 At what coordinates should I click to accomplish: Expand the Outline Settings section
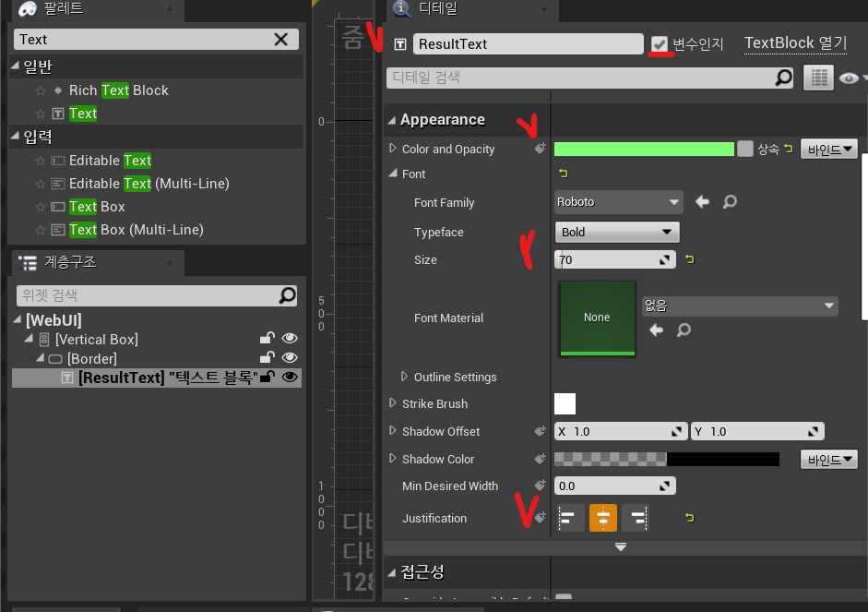(x=405, y=377)
